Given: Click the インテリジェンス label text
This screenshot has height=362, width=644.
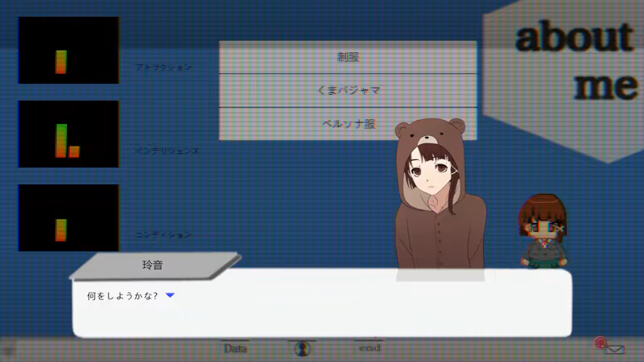Looking at the screenshot, I should pos(167,150).
